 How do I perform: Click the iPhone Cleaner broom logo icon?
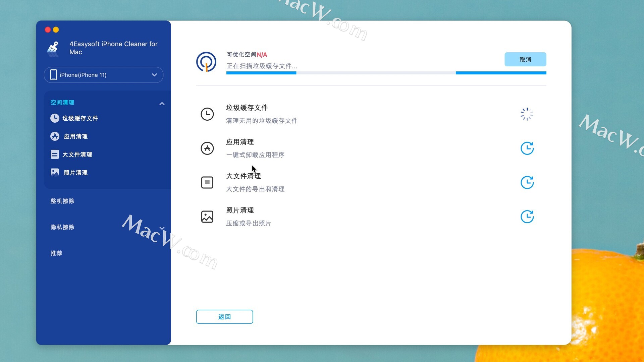pyautogui.click(x=53, y=49)
